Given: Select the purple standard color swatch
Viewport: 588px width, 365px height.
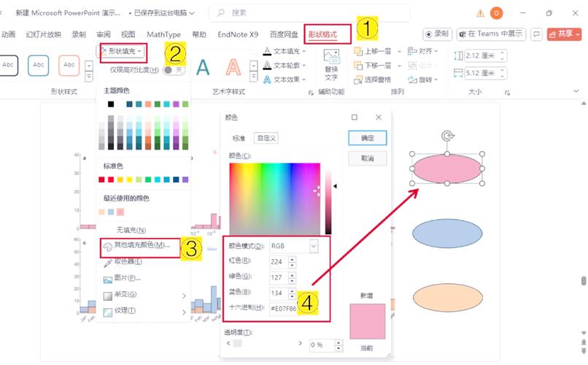Looking at the screenshot, I should click(185, 180).
